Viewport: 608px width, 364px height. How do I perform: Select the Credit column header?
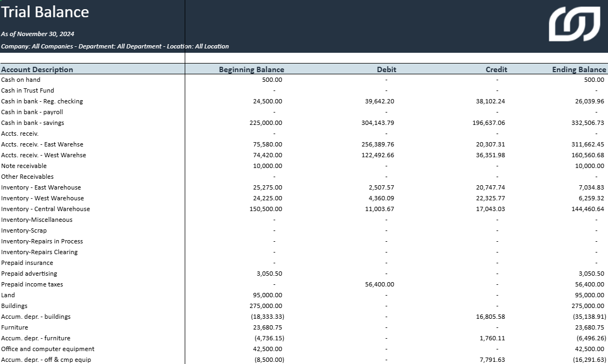pos(496,69)
